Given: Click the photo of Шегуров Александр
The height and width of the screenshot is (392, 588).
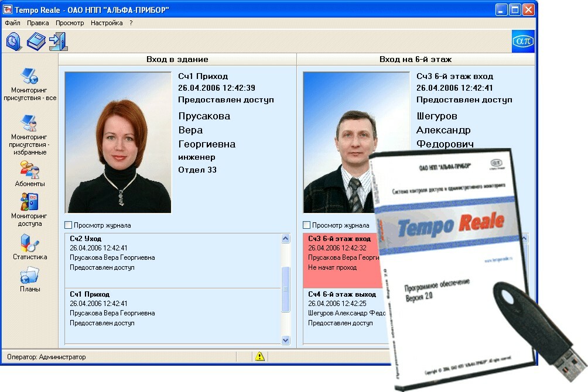Looking at the screenshot, I should 355,142.
